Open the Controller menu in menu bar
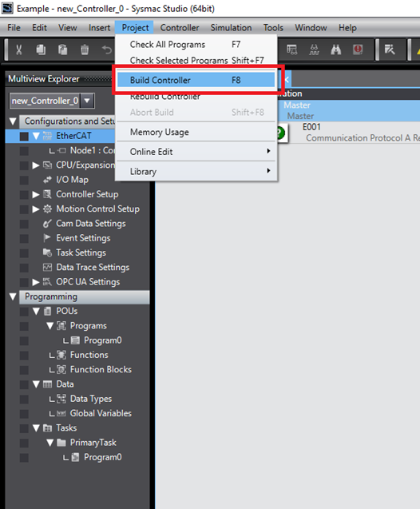420x509 pixels. point(180,28)
